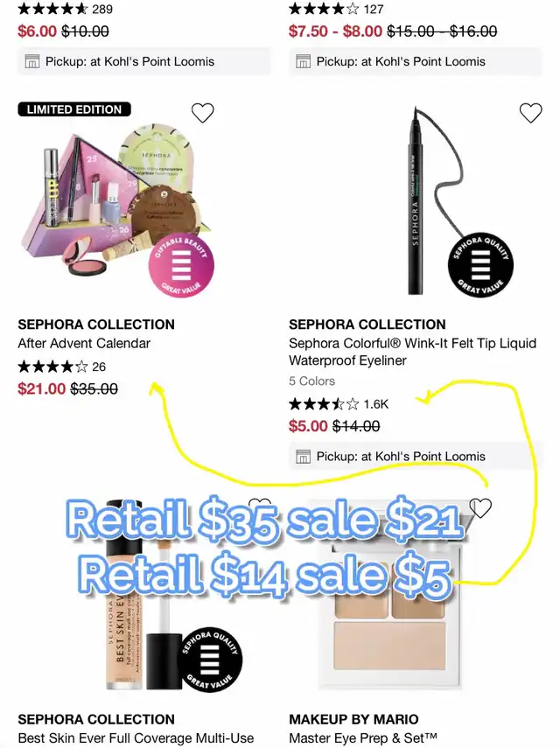The height and width of the screenshot is (748, 560).
Task: Click the black Sephora Quality badge on eyeliner
Action: click(481, 266)
